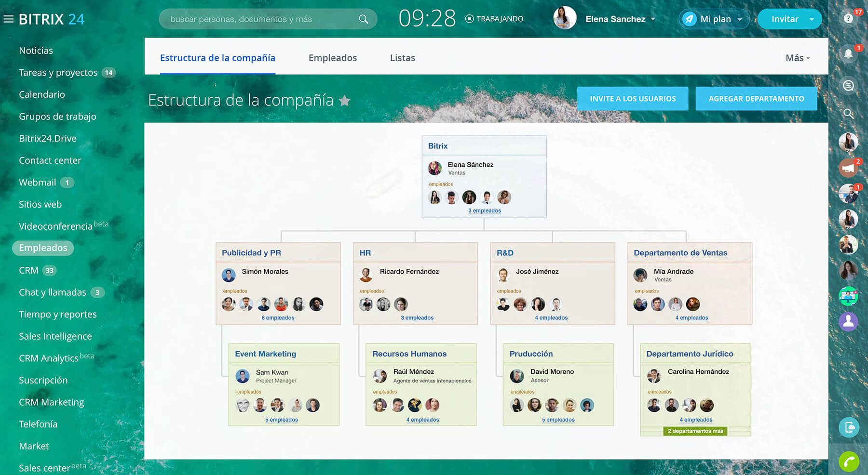Click the mobile cloud icon in right sidebar
The image size is (868, 475).
click(x=849, y=427)
